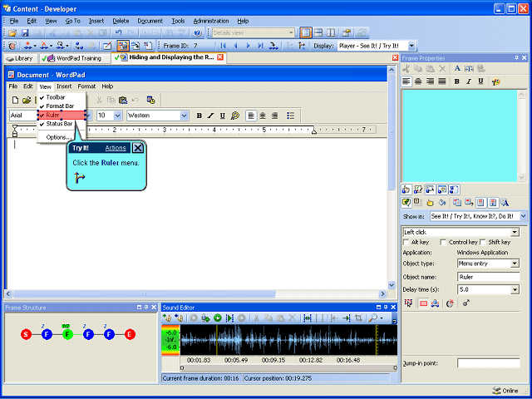Open Help via the question mark icon
The width and height of the screenshot is (532, 399).
tap(198, 33)
